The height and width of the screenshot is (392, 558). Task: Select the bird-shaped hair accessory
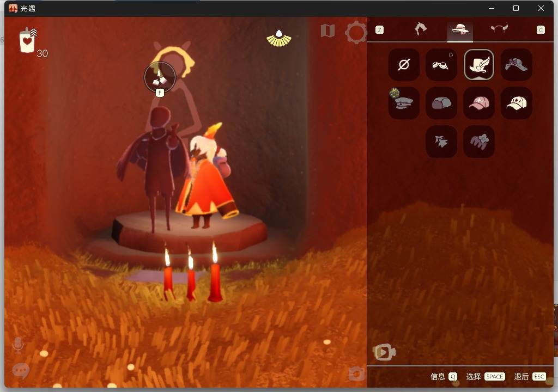pyautogui.click(x=441, y=142)
